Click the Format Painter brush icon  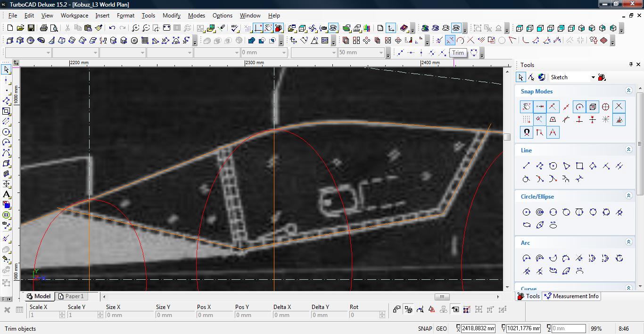pos(98,28)
